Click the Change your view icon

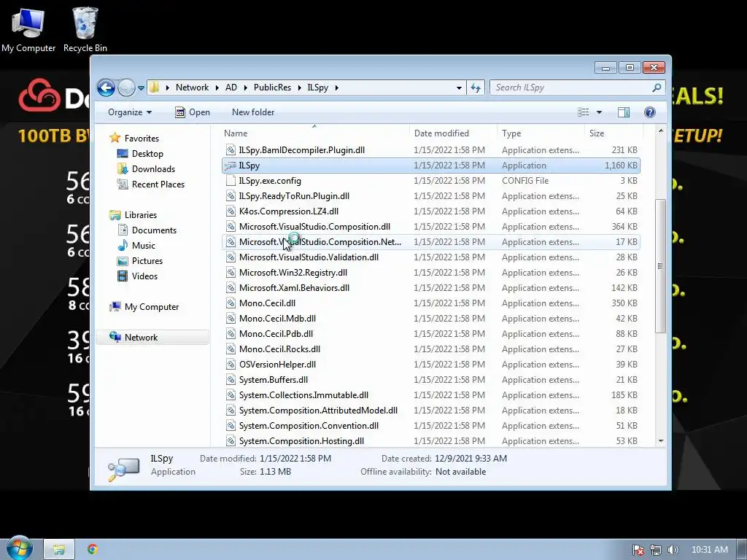(x=584, y=112)
